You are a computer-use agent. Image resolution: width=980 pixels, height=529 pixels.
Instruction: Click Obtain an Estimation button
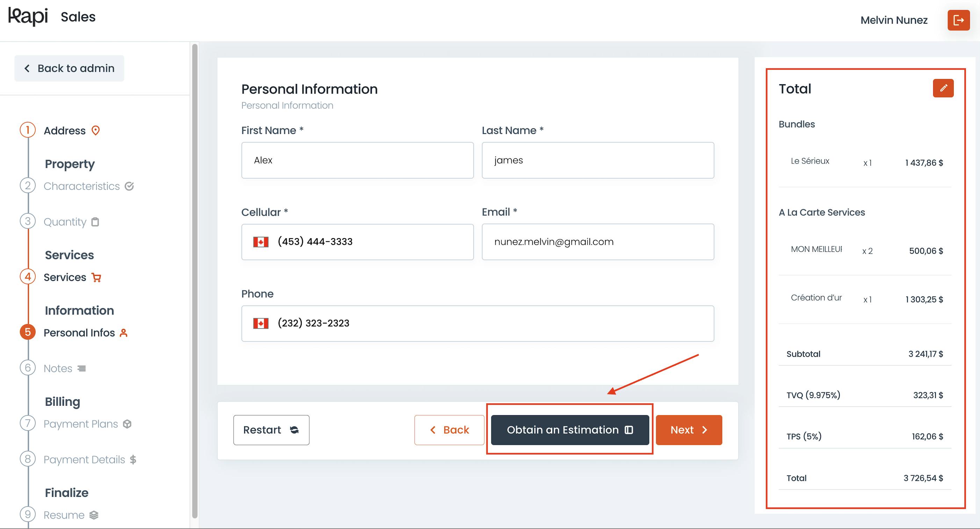point(570,430)
